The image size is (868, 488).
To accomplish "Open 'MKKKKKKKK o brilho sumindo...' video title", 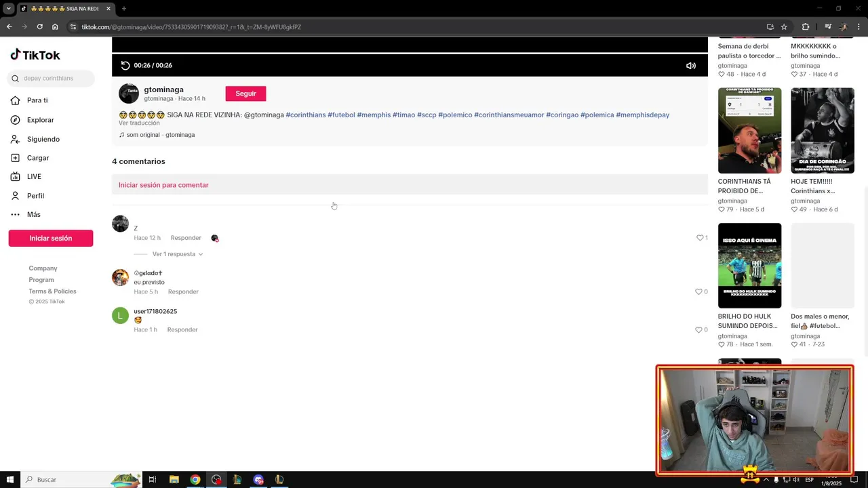I will coord(815,51).
